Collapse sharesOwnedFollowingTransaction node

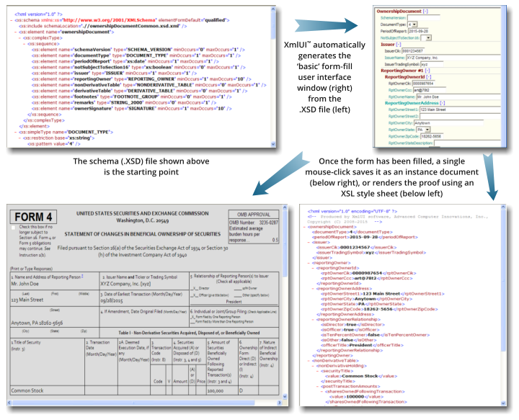pyautogui.click(x=321, y=392)
